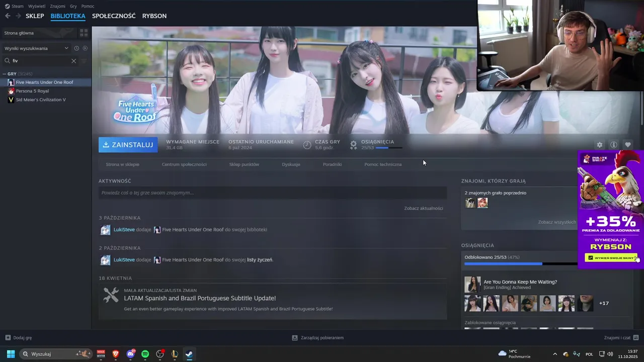Viewport: 644px width, 362px height.
Task: Expand Wyniki wyszukiwania dropdown
Action: [x=36, y=48]
